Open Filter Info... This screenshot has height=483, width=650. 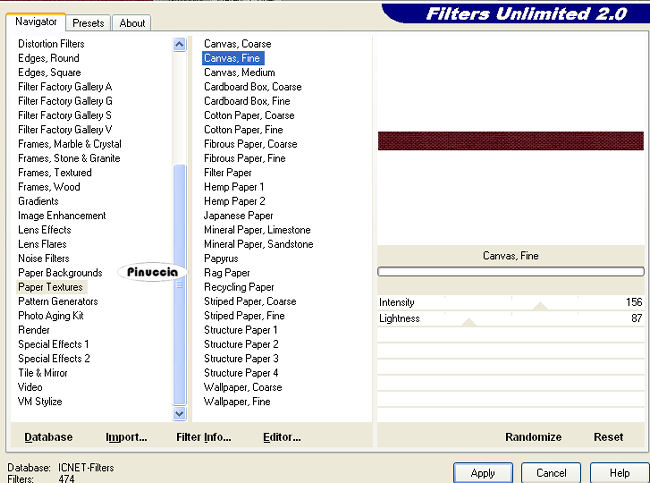pyautogui.click(x=204, y=437)
